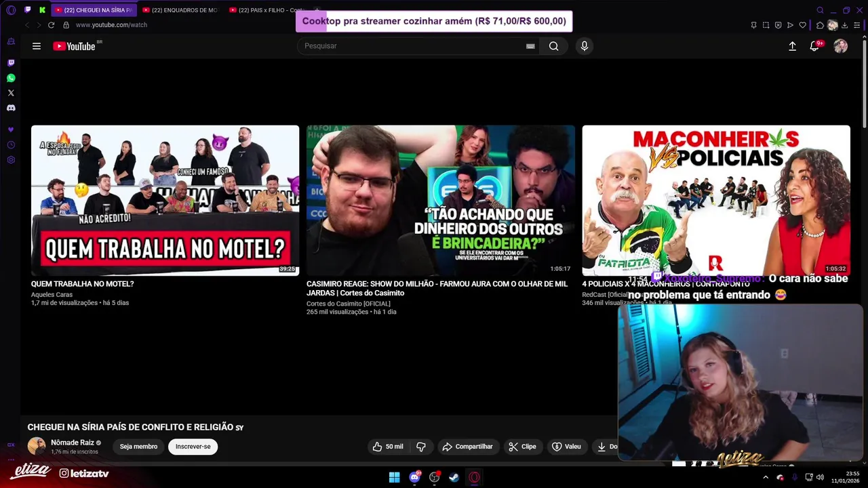Open the on-screen keyboard icon in search box

point(530,46)
